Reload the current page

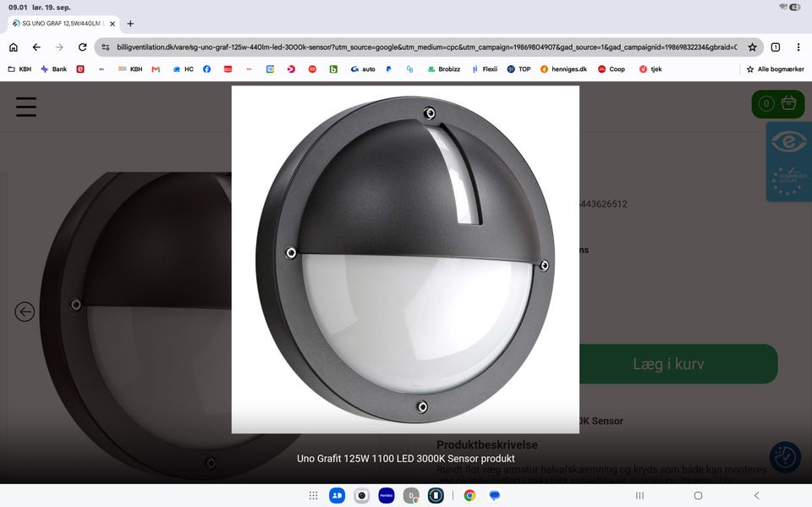(82, 47)
